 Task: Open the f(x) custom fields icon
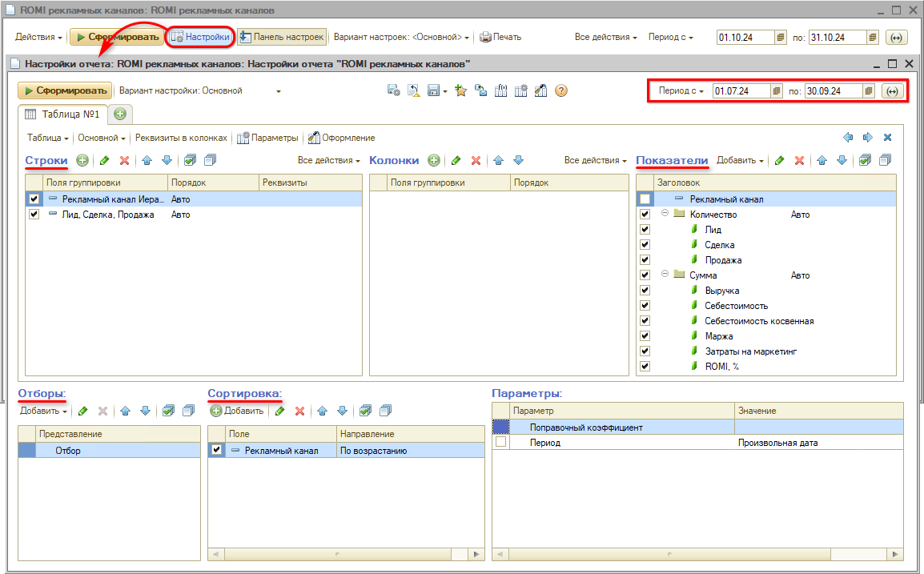(501, 90)
